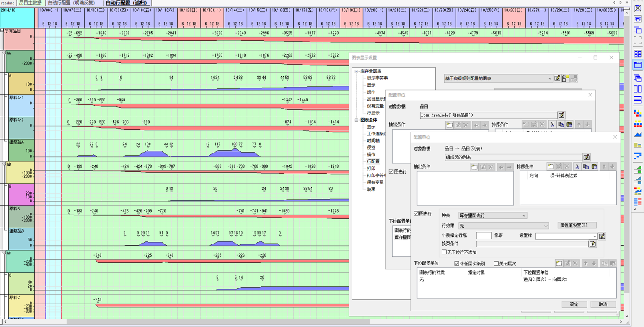
Task: Collapse GB group row in chart
Action: 4,164
